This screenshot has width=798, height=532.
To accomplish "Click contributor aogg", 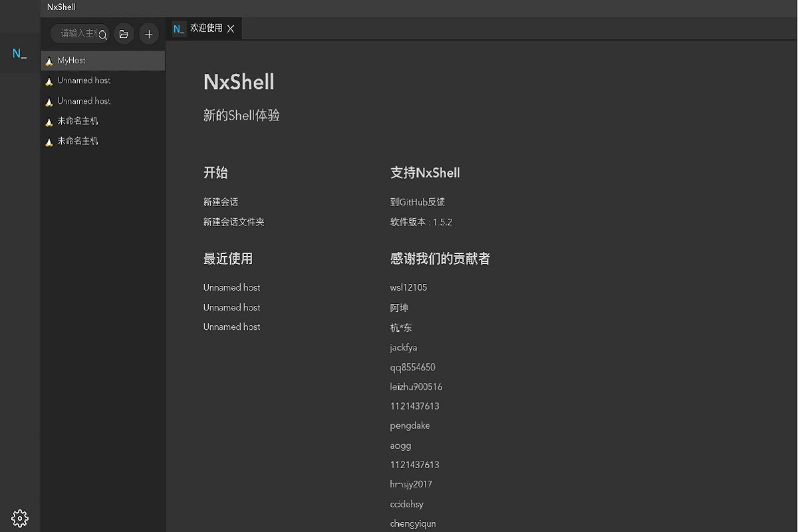I will pos(400,446).
